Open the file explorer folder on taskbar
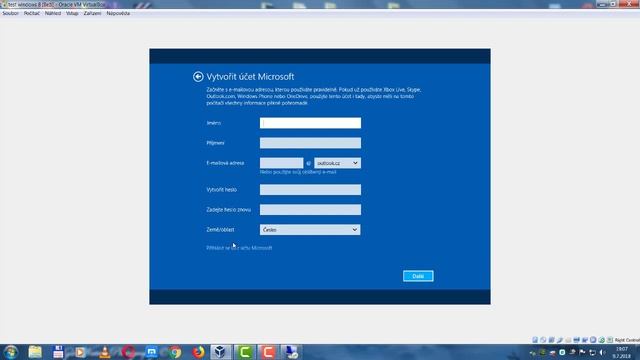640x360 pixels. tap(35, 352)
